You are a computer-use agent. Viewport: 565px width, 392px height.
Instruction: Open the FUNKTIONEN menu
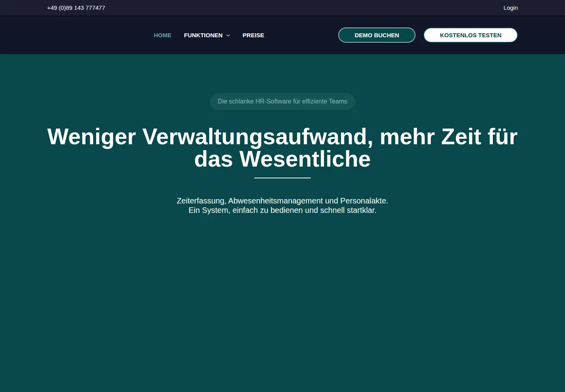(203, 35)
